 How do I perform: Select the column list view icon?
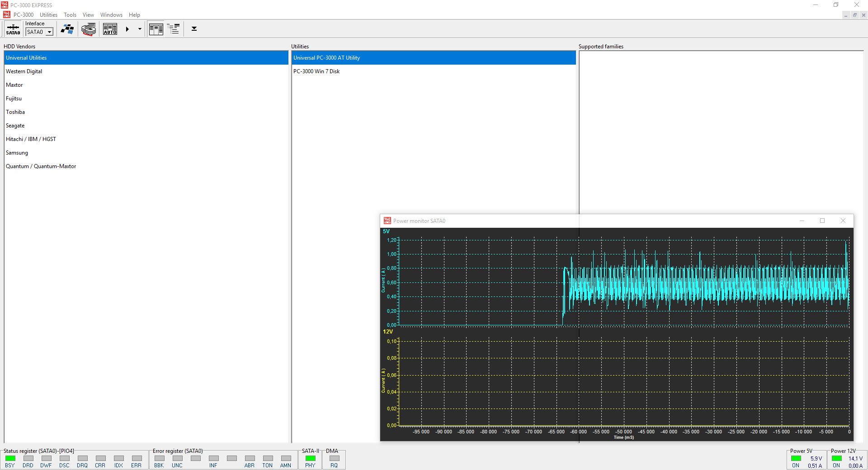pos(156,29)
